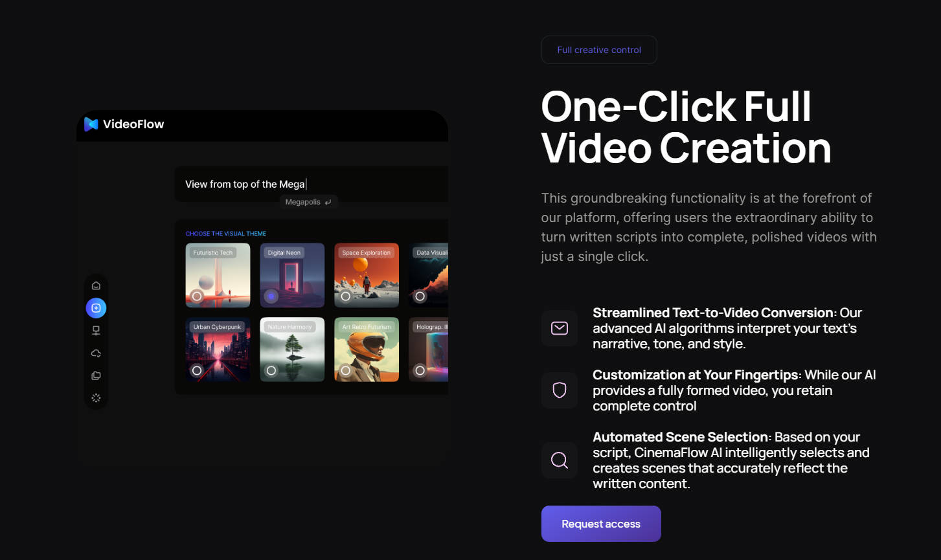Open the Art Retro Futurism theme thumbnail
The image size is (941, 560).
[366, 350]
